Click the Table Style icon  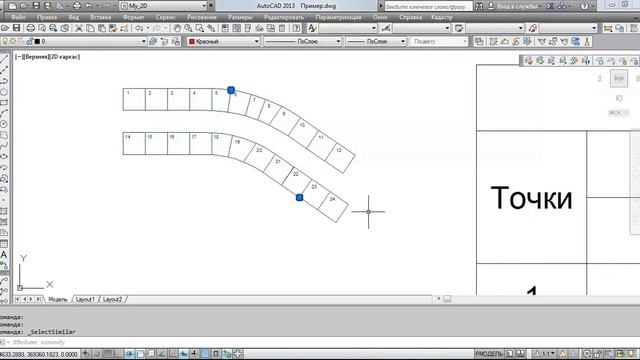tap(459, 28)
